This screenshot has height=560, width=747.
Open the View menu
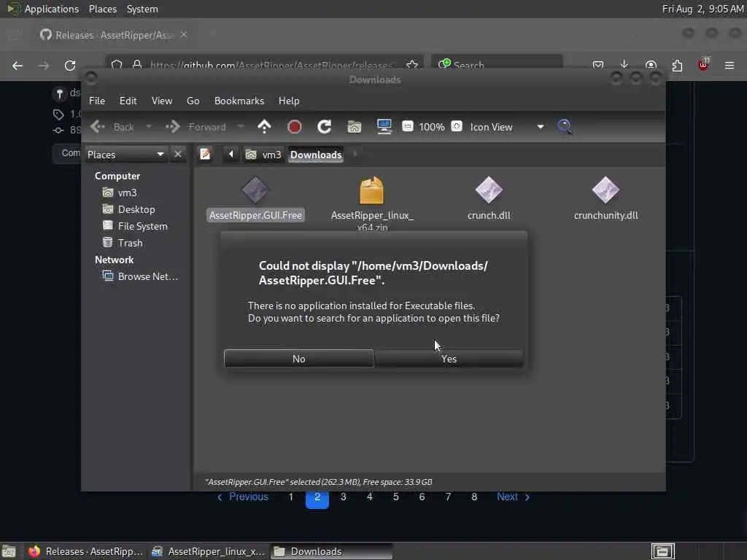pyautogui.click(x=161, y=101)
